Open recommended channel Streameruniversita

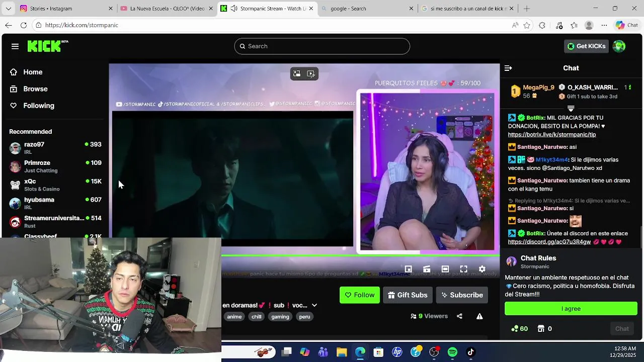(55, 222)
